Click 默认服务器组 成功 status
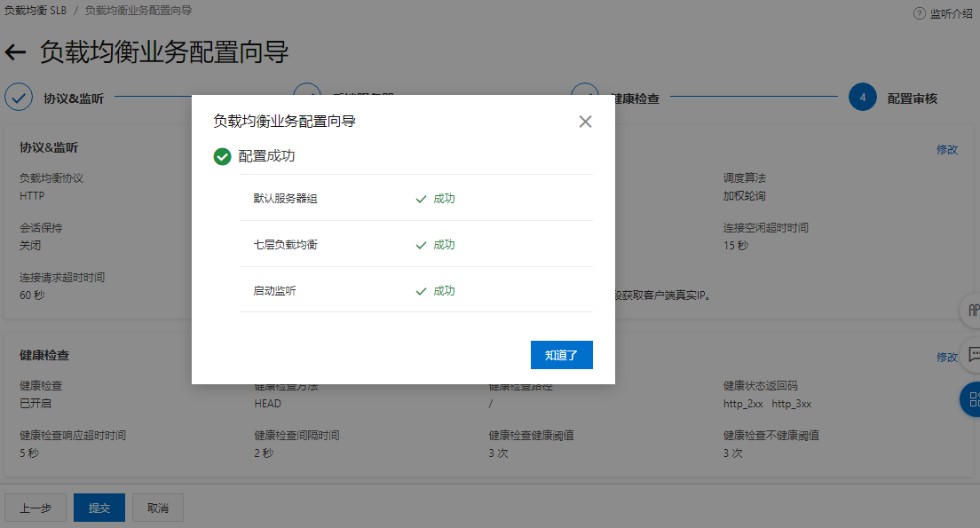980x528 pixels. pyautogui.click(x=436, y=199)
